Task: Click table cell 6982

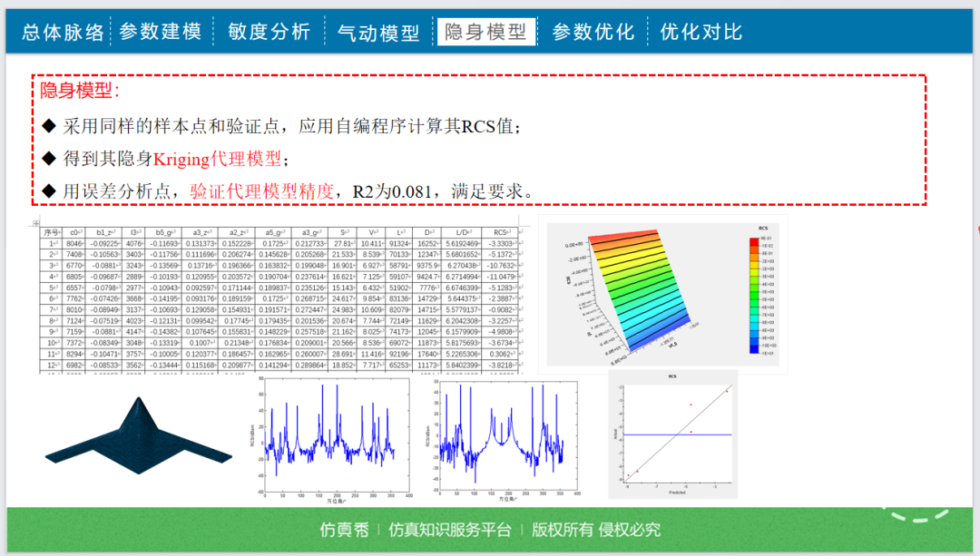Action: point(74,366)
